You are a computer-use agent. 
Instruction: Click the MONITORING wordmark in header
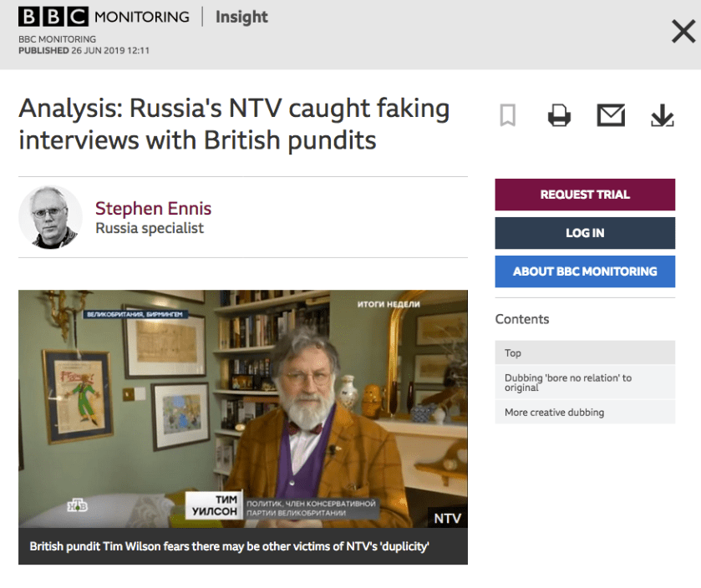coord(142,17)
